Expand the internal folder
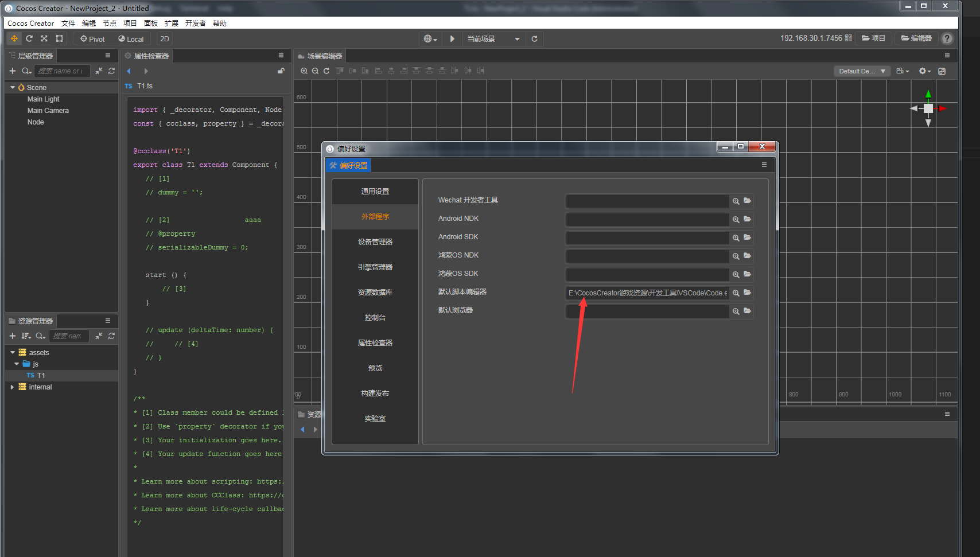The height and width of the screenshot is (557, 980). pyautogui.click(x=13, y=387)
